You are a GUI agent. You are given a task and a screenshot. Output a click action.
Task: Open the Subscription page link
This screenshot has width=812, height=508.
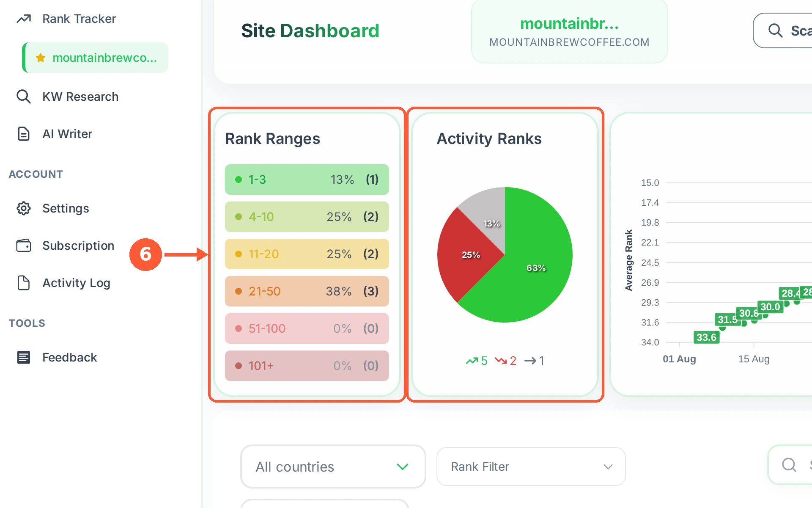point(78,246)
